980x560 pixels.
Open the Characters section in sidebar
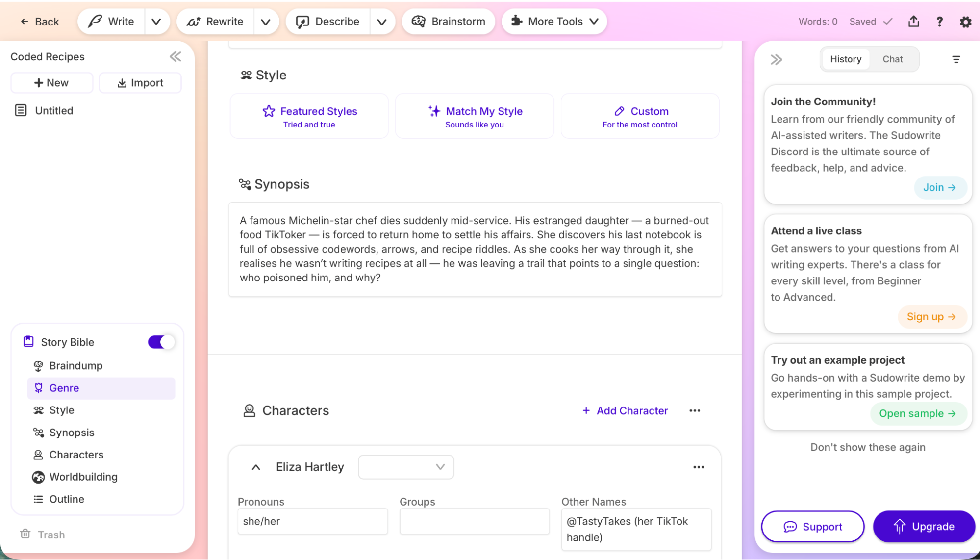coord(76,455)
